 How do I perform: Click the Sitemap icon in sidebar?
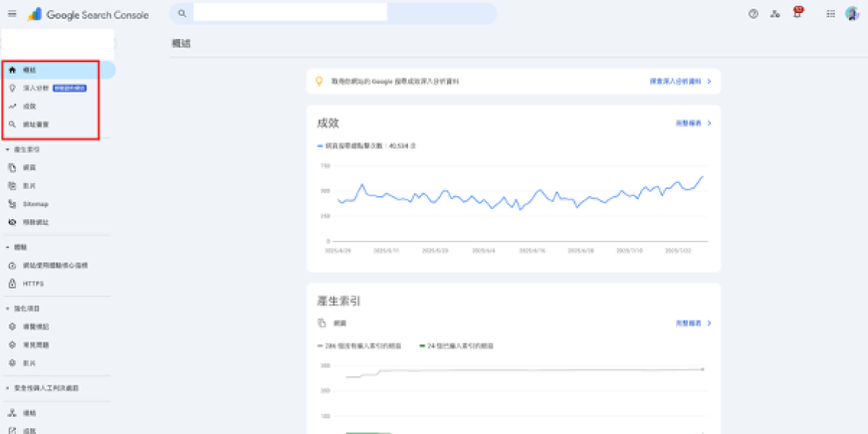tap(12, 204)
